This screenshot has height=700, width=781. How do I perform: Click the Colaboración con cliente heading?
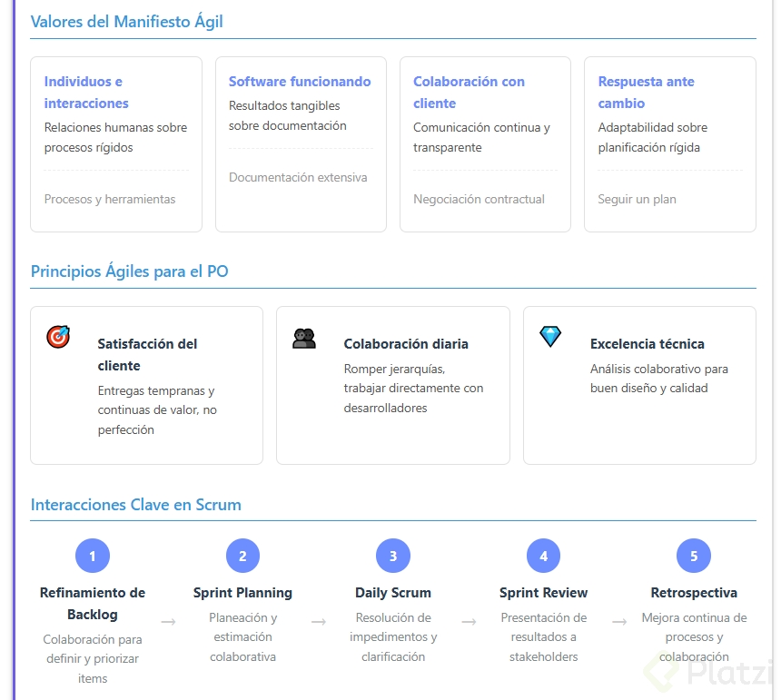469,92
